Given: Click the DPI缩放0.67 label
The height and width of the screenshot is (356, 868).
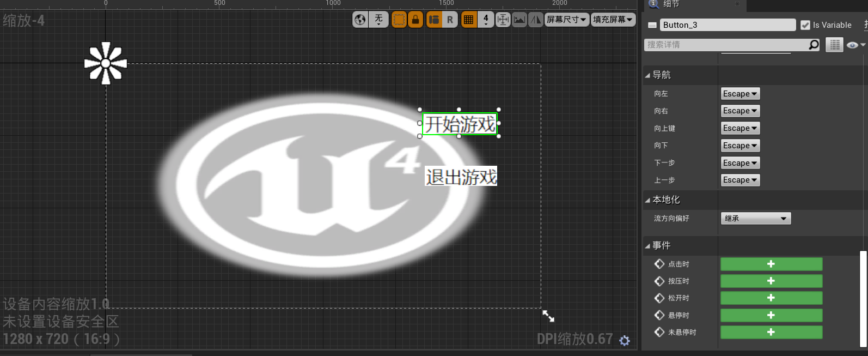Looking at the screenshot, I should pos(575,339).
